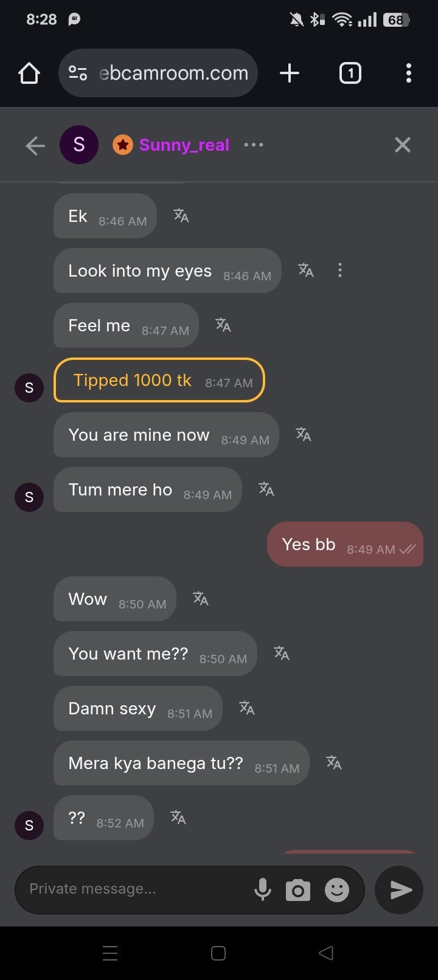Tap the browser home icon
Image resolution: width=438 pixels, height=980 pixels.
tap(29, 74)
